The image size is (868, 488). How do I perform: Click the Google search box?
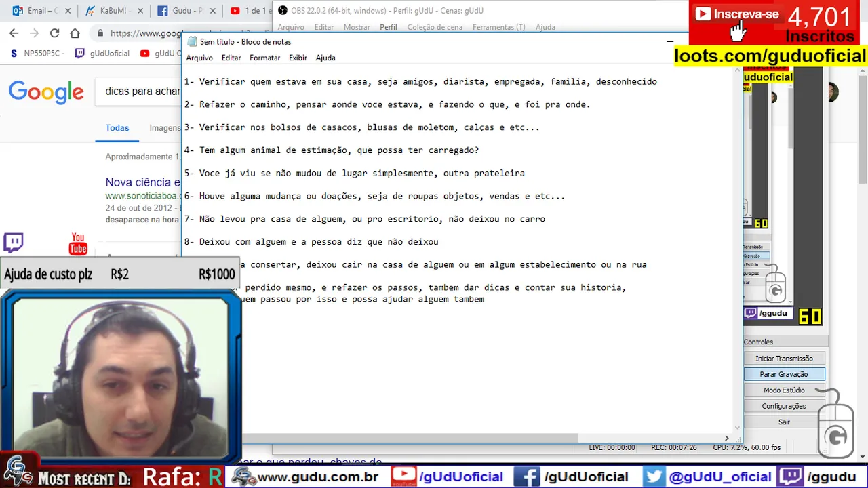(x=139, y=91)
